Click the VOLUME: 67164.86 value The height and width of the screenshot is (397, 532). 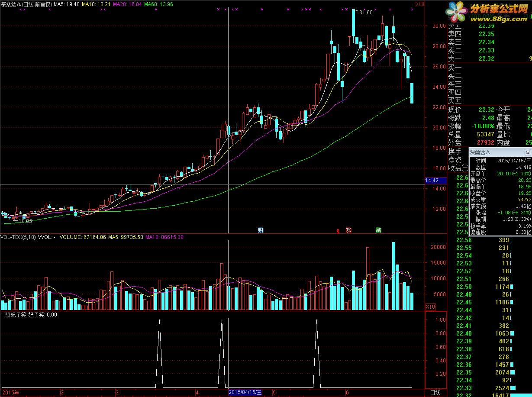83,237
